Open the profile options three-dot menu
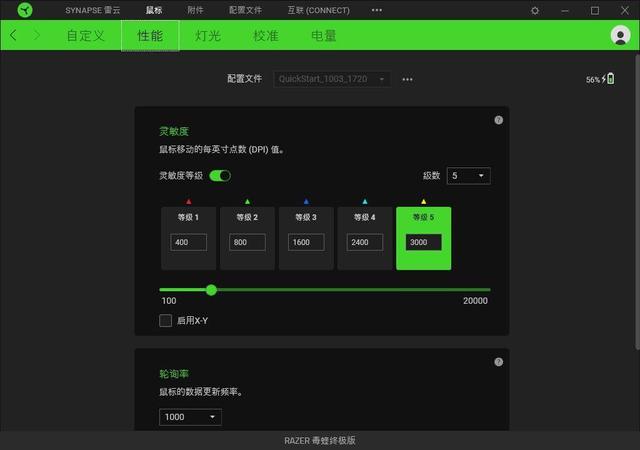This screenshot has width=640, height=450. tap(407, 79)
